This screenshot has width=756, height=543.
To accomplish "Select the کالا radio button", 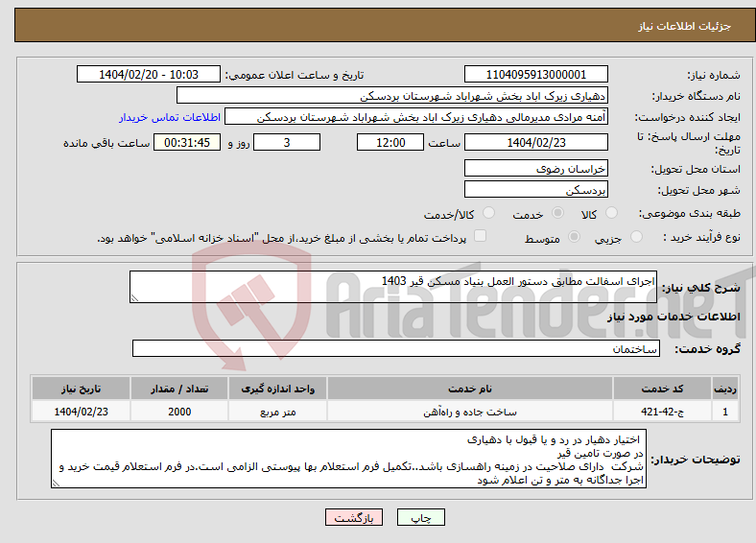I will (x=611, y=213).
